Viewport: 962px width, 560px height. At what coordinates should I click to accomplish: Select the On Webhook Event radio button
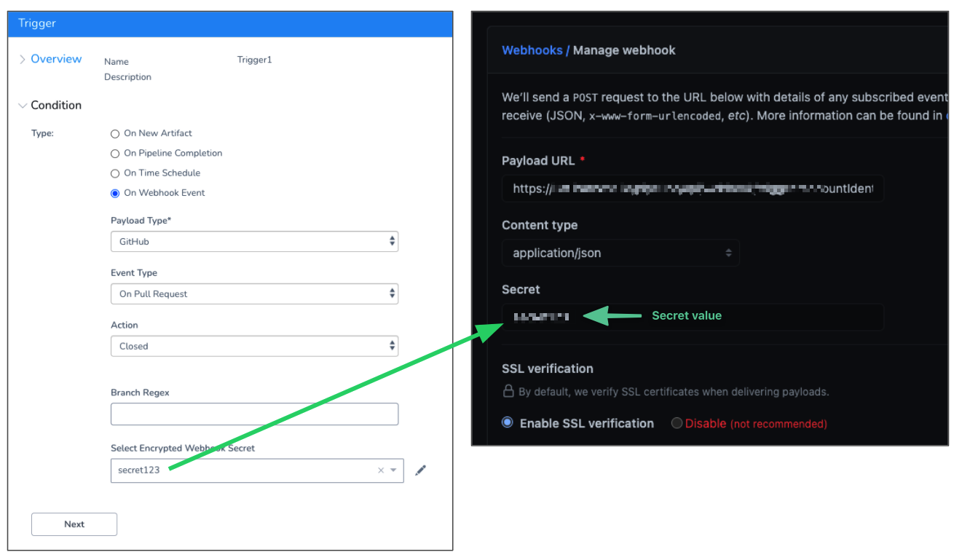[x=115, y=193]
